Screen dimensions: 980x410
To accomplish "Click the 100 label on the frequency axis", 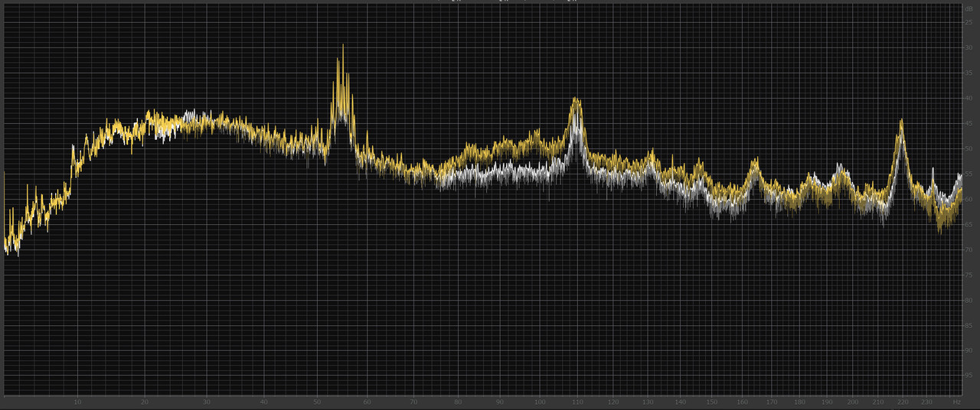I will [540, 402].
